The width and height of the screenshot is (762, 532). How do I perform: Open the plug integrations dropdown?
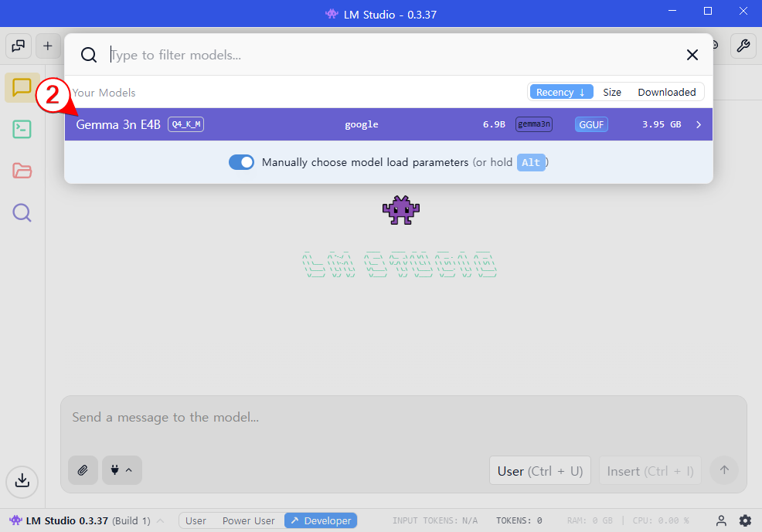tap(121, 469)
